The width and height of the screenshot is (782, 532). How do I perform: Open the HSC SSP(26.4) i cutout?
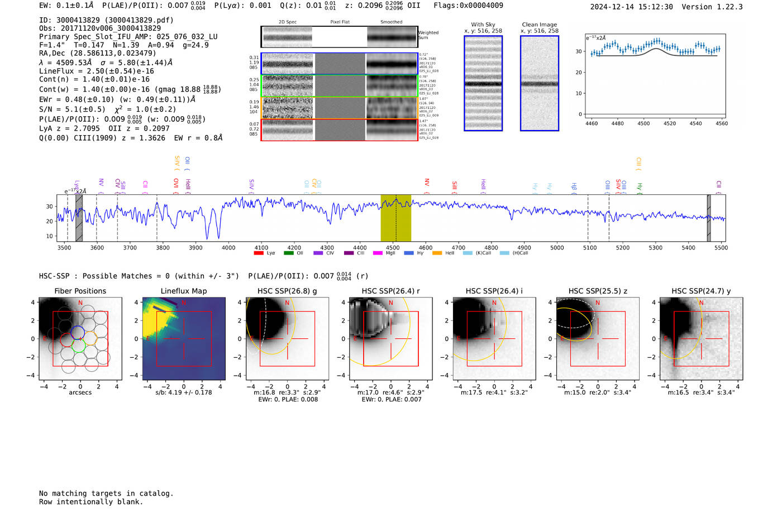coord(494,338)
